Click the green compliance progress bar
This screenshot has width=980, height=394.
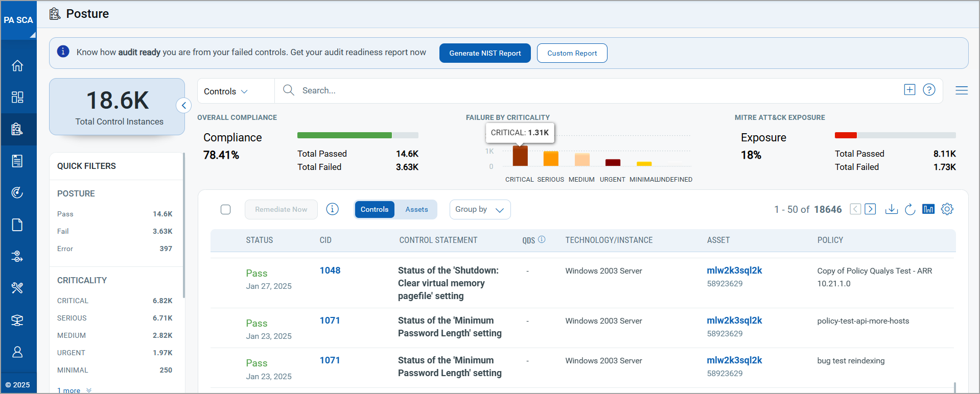click(x=344, y=135)
